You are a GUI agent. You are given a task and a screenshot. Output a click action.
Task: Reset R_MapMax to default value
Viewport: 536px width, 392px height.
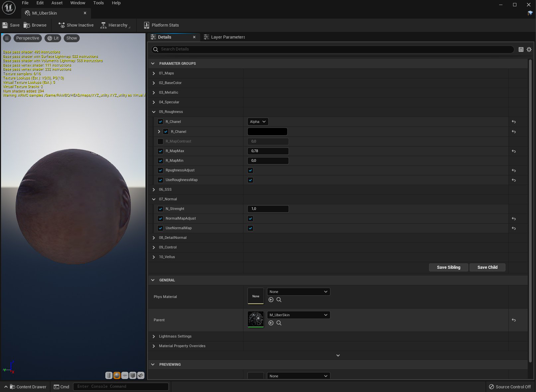(514, 151)
